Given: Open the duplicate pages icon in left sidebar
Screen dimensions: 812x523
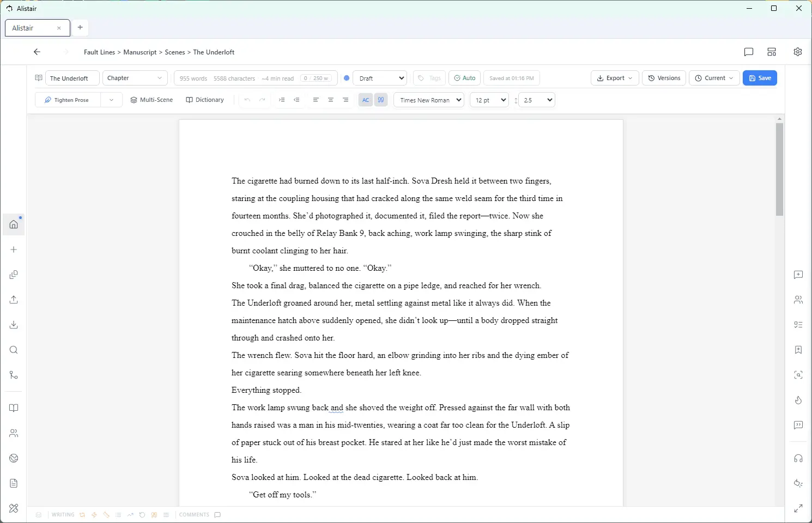Looking at the screenshot, I should 14,275.
